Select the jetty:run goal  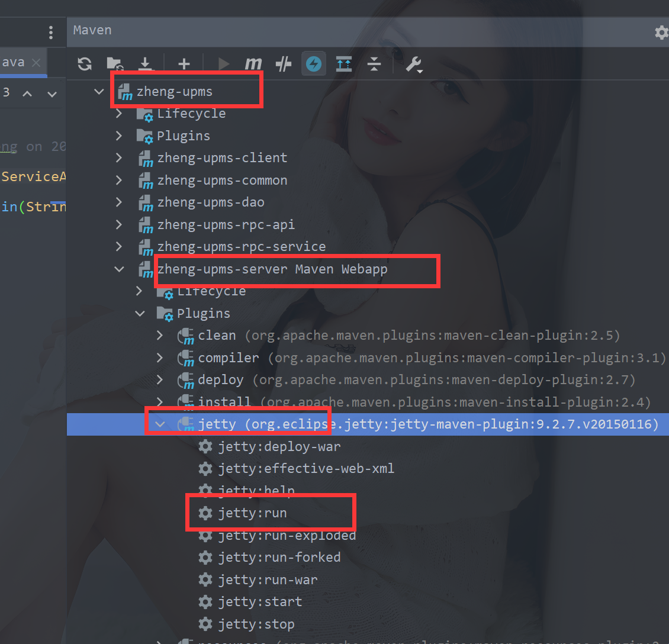[252, 513]
